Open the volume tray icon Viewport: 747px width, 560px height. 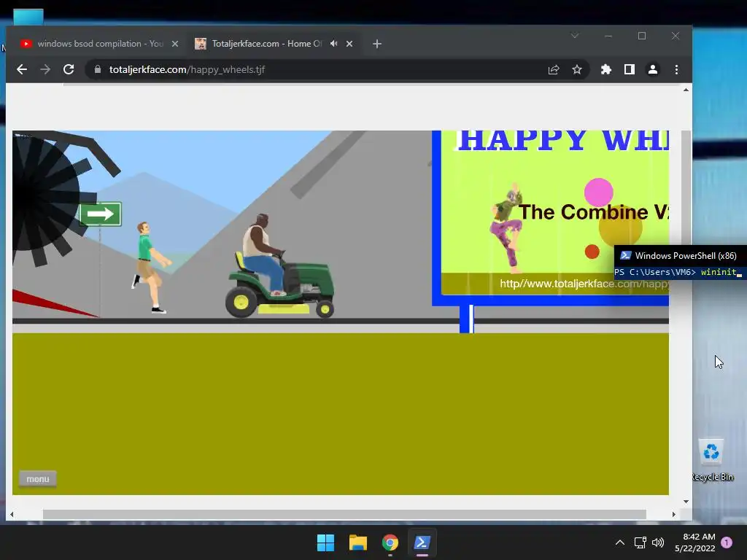(x=658, y=542)
